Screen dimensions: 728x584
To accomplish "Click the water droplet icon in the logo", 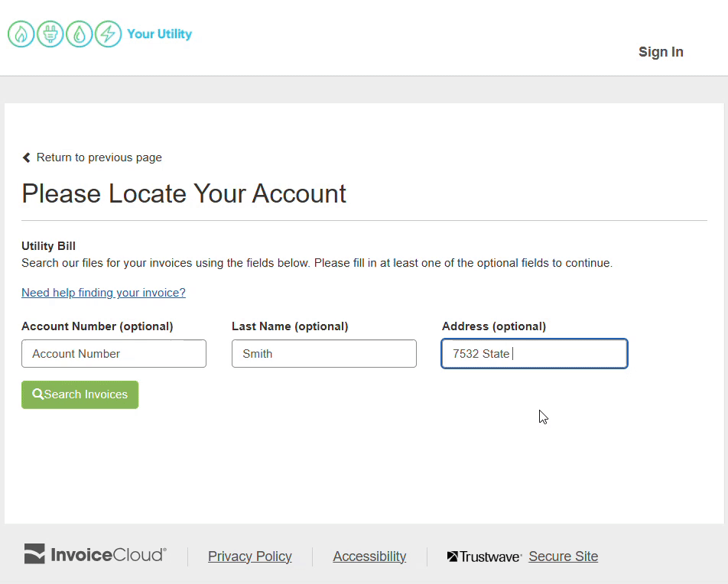I will point(79,34).
